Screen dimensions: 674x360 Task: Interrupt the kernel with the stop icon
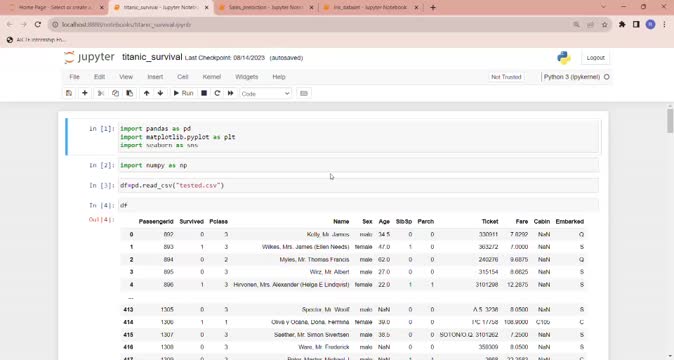point(204,93)
